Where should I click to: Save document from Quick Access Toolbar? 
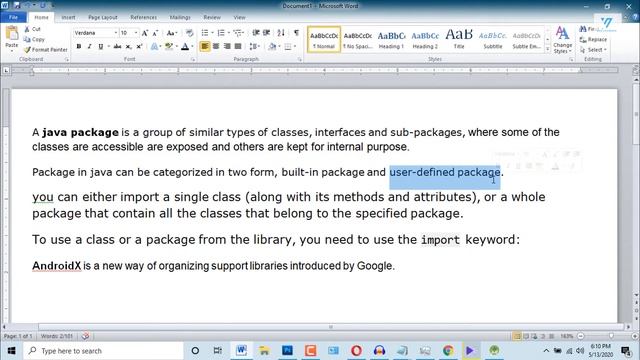pos(17,6)
